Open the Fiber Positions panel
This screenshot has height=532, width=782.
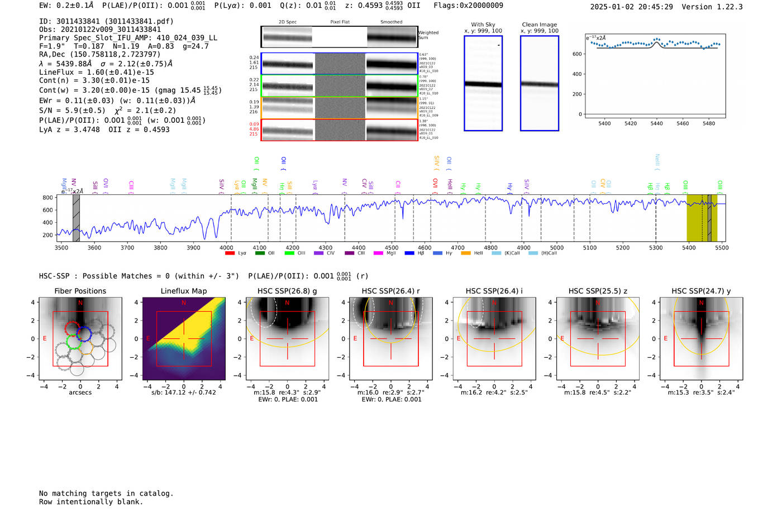(x=80, y=339)
